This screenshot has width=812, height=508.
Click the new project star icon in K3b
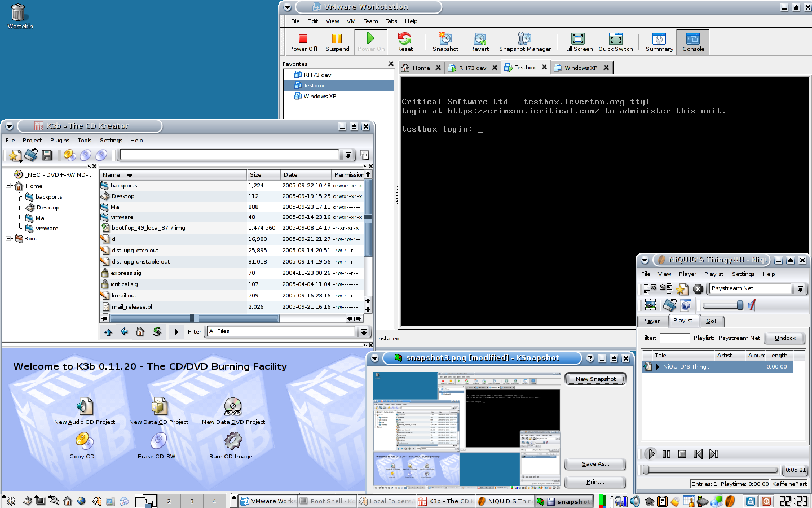point(15,155)
